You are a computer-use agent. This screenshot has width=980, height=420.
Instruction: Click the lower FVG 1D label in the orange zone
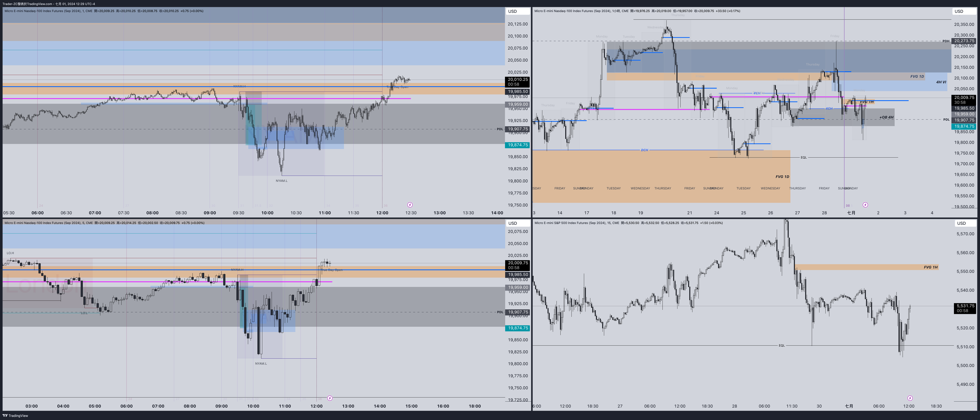(x=782, y=177)
